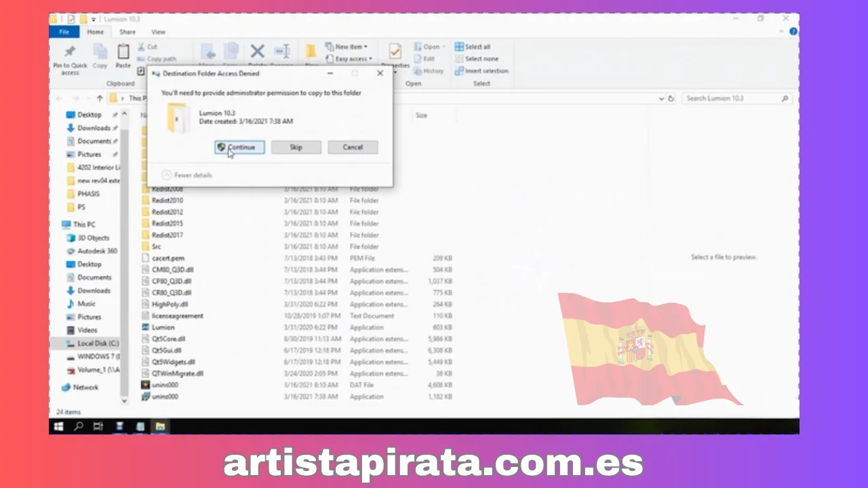The height and width of the screenshot is (488, 868).
Task: Click the Windows Start button
Action: pos(58,426)
